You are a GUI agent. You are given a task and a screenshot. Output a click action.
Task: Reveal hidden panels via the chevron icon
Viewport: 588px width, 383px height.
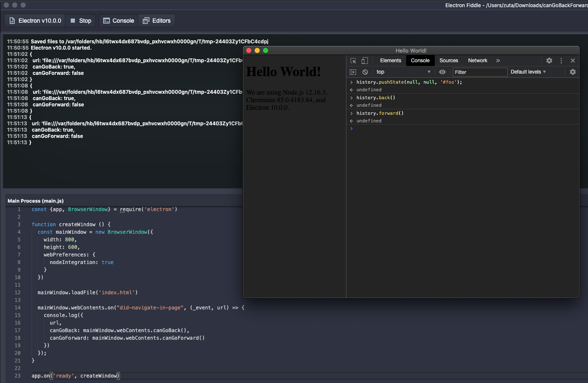498,61
